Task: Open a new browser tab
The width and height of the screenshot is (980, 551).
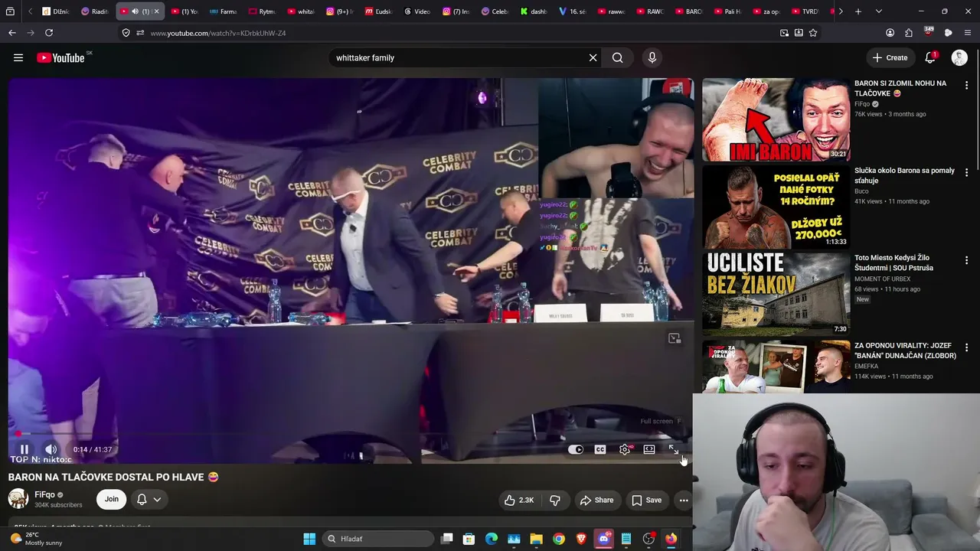Action: [858, 11]
